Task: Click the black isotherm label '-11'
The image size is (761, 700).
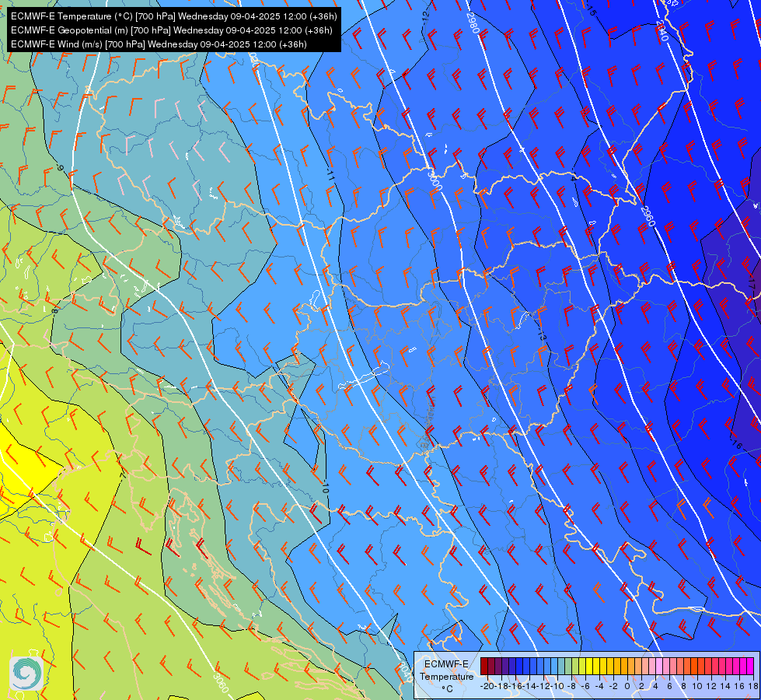Action: tap(330, 175)
